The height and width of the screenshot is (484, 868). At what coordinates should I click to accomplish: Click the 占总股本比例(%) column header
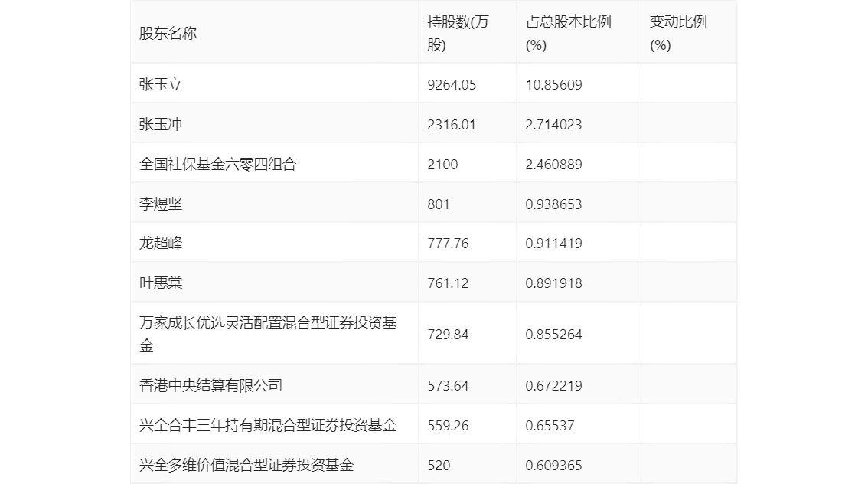click(568, 33)
